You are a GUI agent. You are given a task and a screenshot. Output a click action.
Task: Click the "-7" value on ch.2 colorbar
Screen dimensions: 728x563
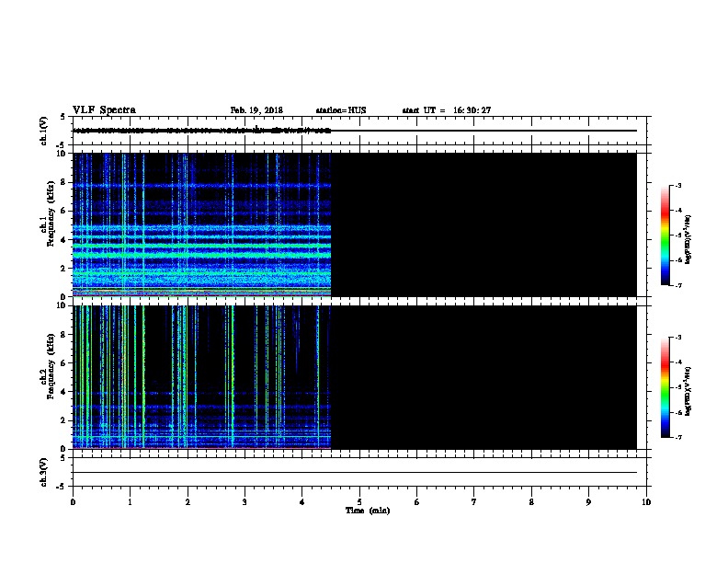pyautogui.click(x=678, y=438)
